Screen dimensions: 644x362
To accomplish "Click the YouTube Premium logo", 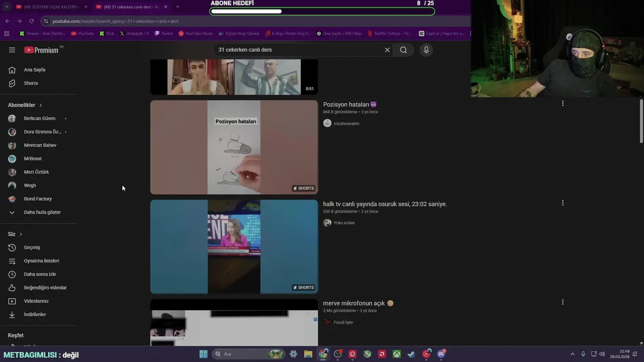I will point(42,50).
